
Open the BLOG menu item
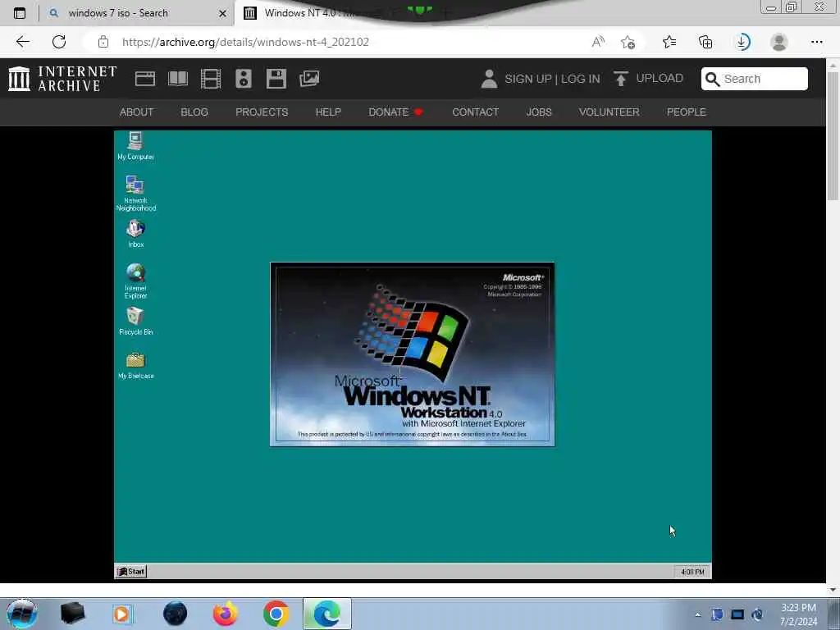coord(194,112)
